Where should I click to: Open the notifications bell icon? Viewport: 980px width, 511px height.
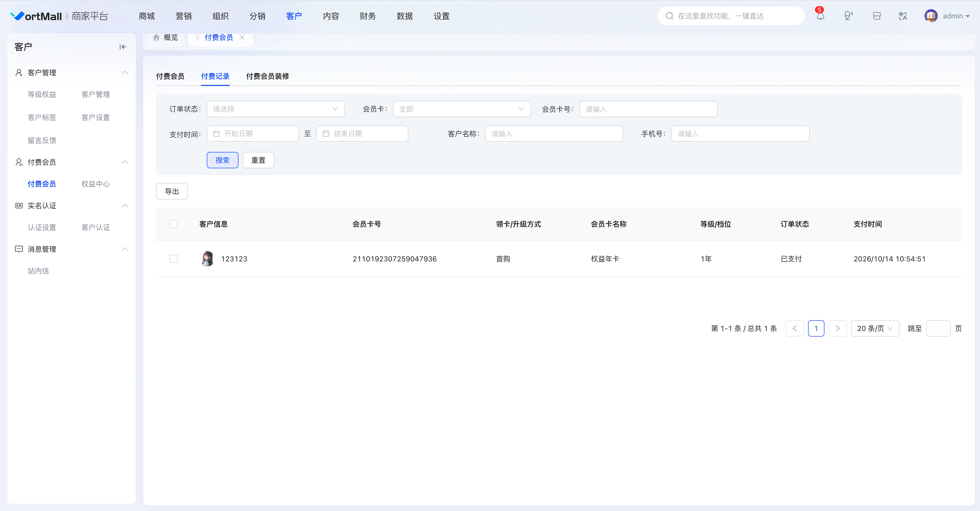[x=820, y=16]
